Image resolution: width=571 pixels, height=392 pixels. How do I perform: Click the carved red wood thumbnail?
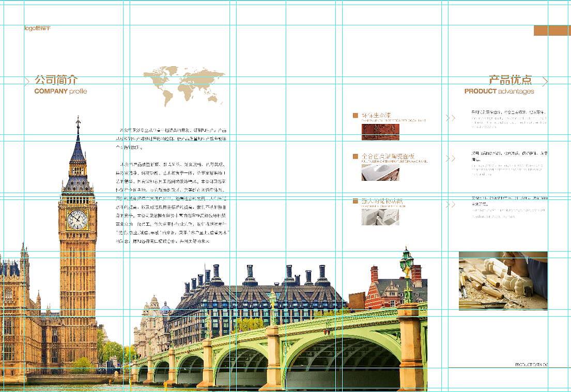pos(380,132)
